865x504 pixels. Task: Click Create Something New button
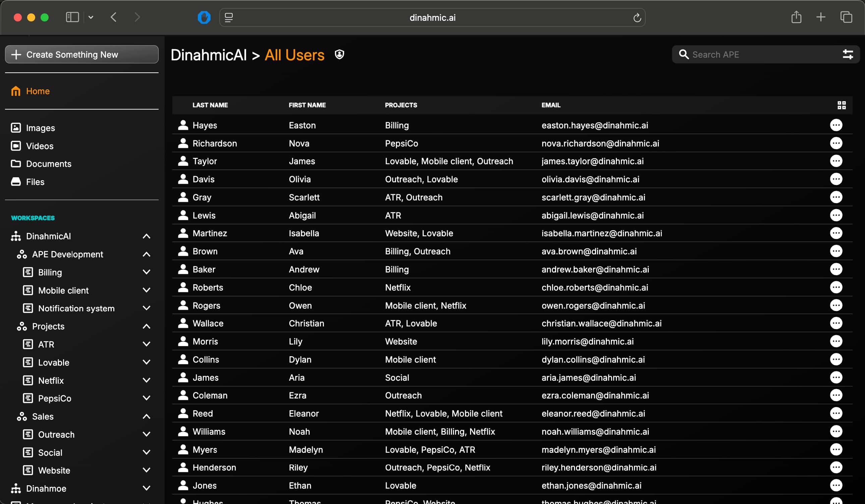click(x=82, y=55)
